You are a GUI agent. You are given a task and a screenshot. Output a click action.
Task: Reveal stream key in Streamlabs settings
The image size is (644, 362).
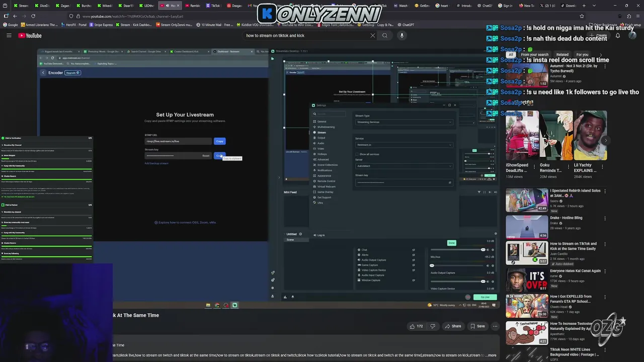(449, 183)
